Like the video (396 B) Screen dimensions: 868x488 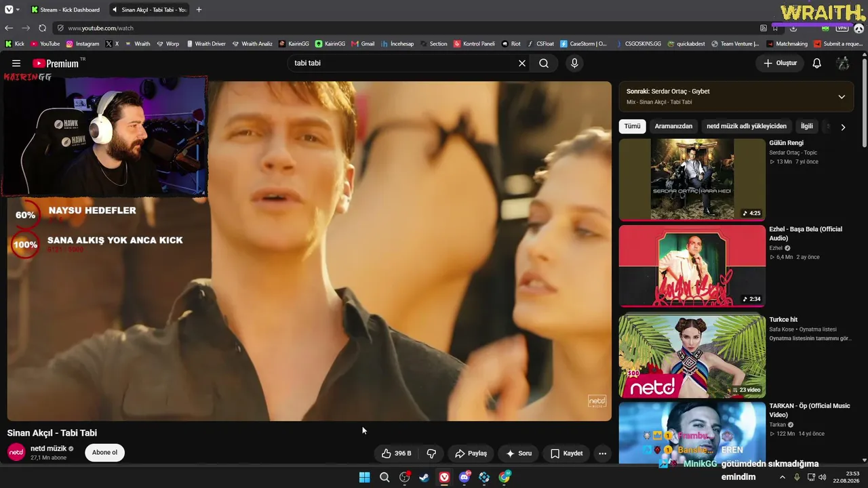click(x=397, y=453)
